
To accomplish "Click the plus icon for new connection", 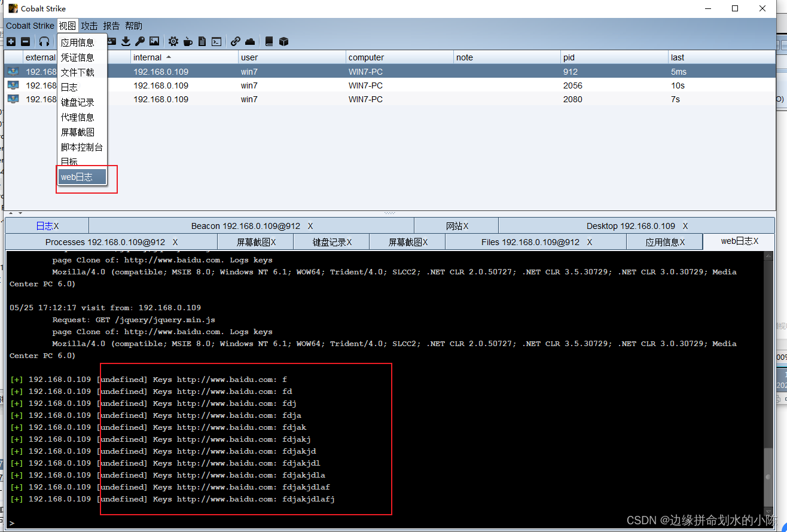I will (11, 41).
